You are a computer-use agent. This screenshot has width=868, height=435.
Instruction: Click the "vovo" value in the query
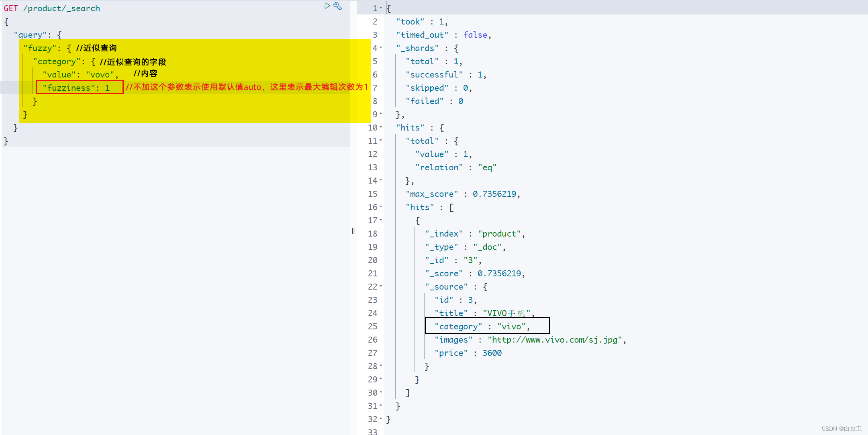(100, 75)
